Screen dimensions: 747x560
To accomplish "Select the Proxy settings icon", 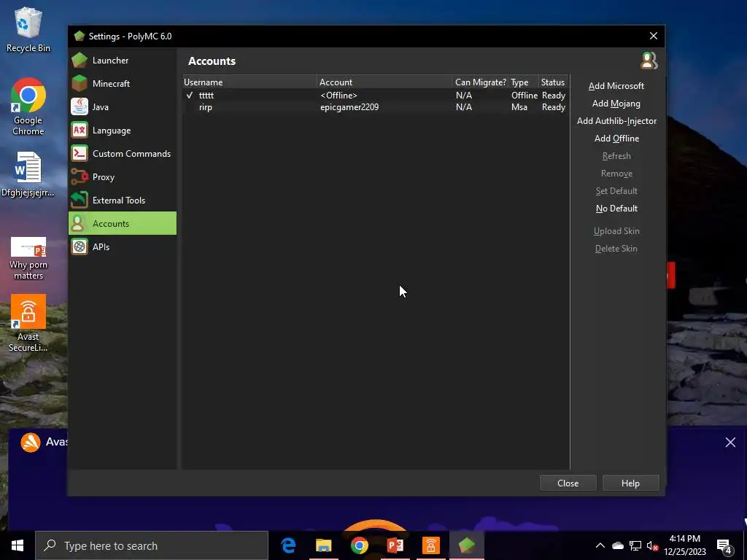I will click(80, 176).
